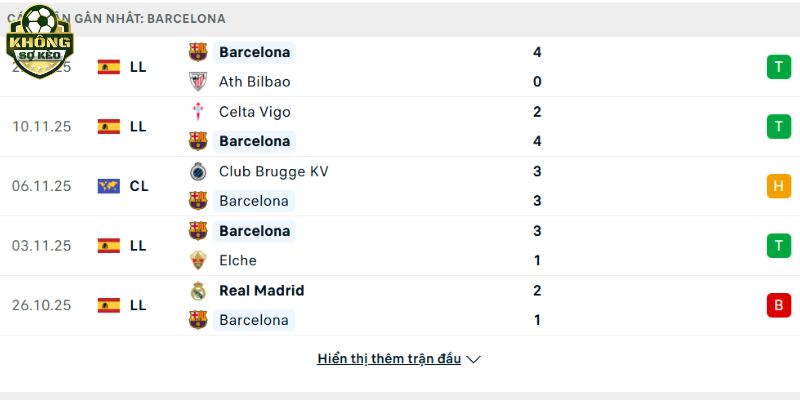Click the 26.10.25 match date
The image size is (800, 400).
click(x=42, y=305)
